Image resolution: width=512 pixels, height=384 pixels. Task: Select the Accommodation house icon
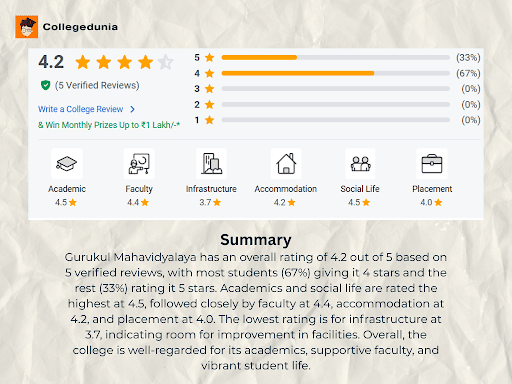click(286, 163)
